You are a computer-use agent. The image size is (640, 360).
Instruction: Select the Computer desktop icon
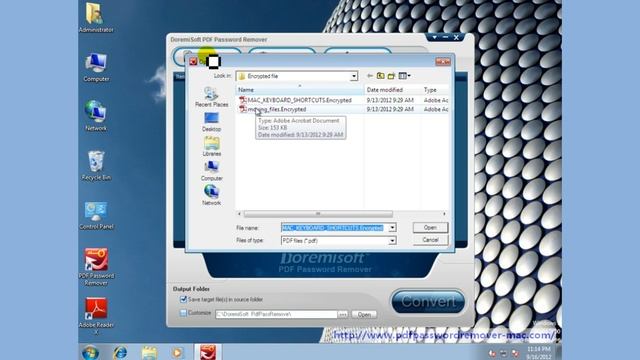(96, 67)
